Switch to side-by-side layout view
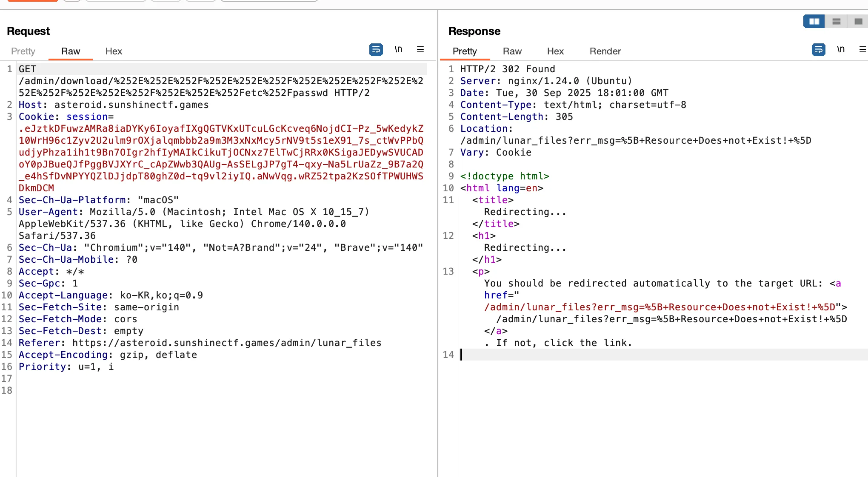 (814, 21)
